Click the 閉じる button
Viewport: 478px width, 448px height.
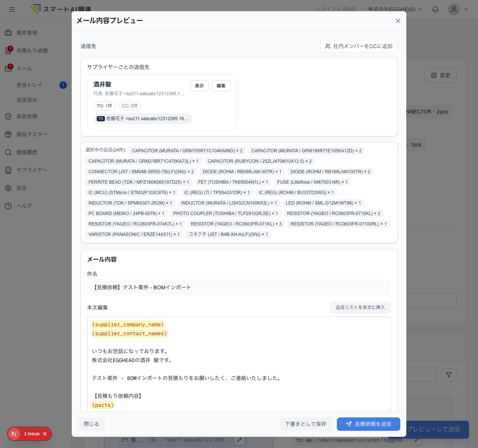pyautogui.click(x=91, y=424)
